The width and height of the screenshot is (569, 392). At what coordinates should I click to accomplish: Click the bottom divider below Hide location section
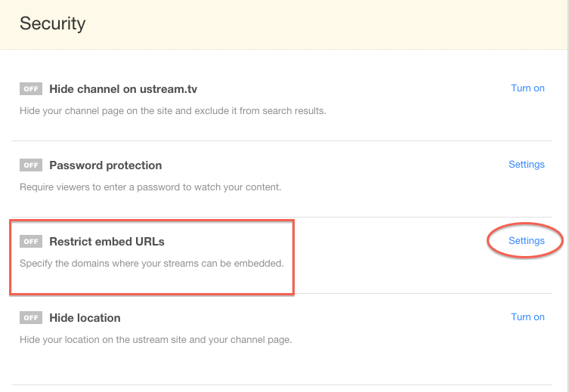[283, 384]
